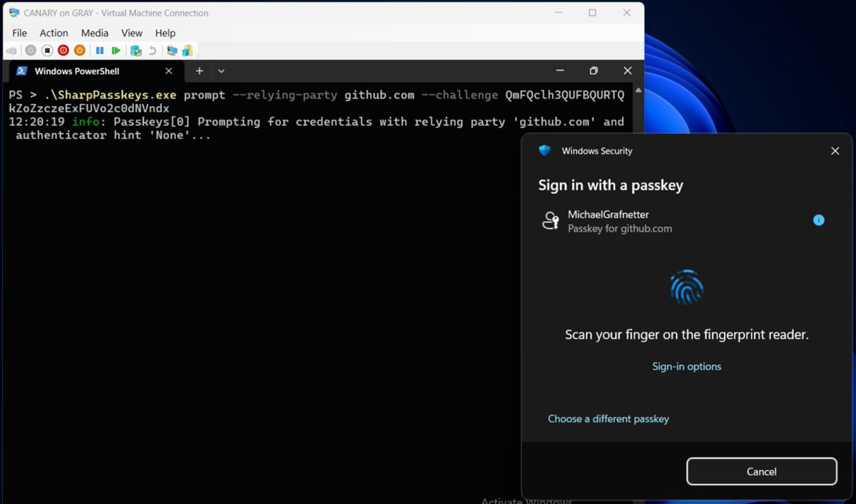Click the Revert arrow icon
The image size is (856, 504).
click(x=152, y=51)
